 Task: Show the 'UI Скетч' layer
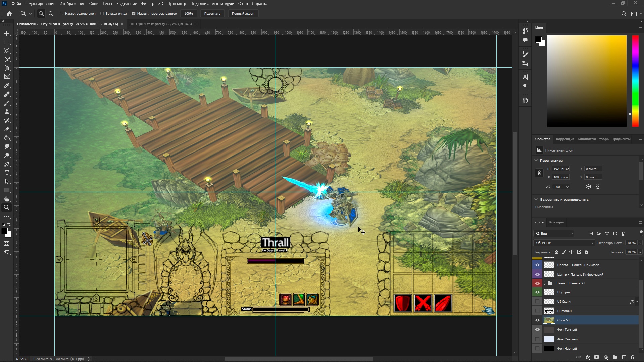[x=537, y=301]
